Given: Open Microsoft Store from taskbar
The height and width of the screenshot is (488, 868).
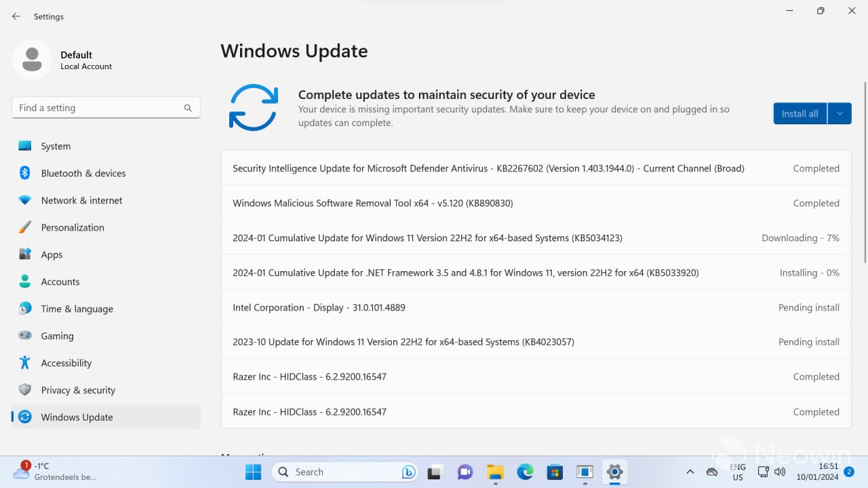Looking at the screenshot, I should pyautogui.click(x=555, y=472).
